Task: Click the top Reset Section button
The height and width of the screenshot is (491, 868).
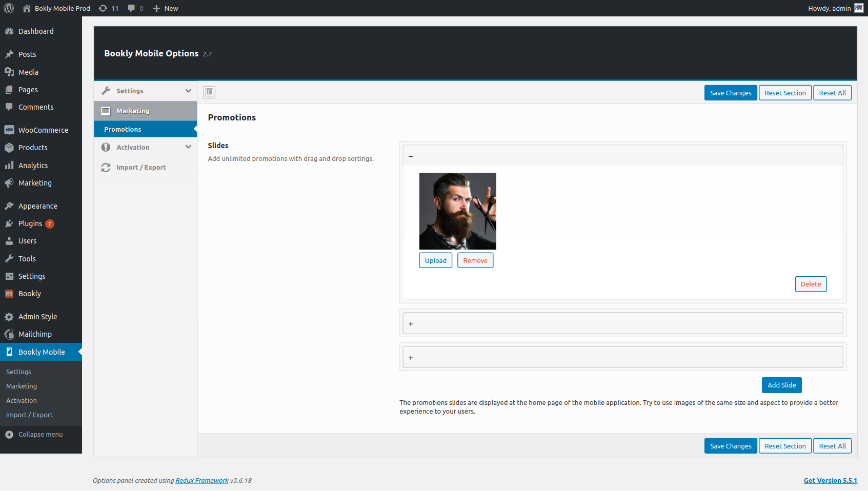Action: click(x=785, y=93)
